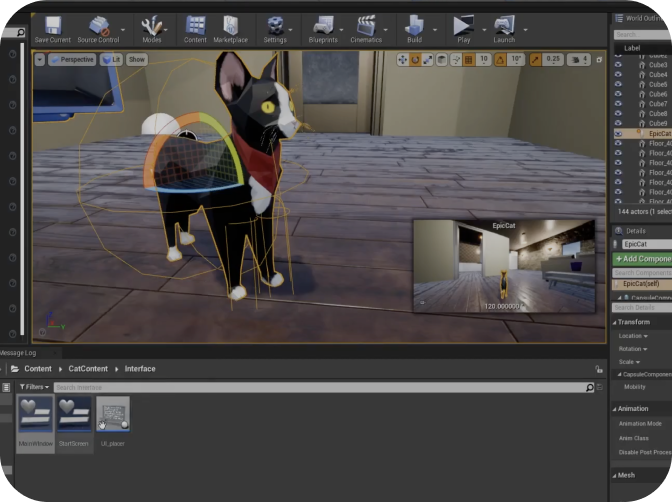672x502 pixels.
Task: Open the Cinematics toolbar icon
Action: click(366, 29)
